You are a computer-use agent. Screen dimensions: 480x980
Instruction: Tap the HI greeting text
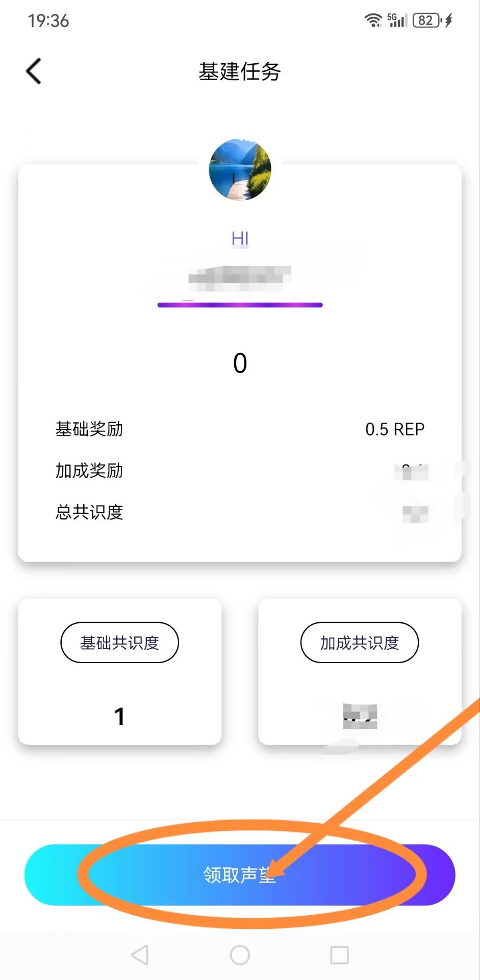pos(240,238)
